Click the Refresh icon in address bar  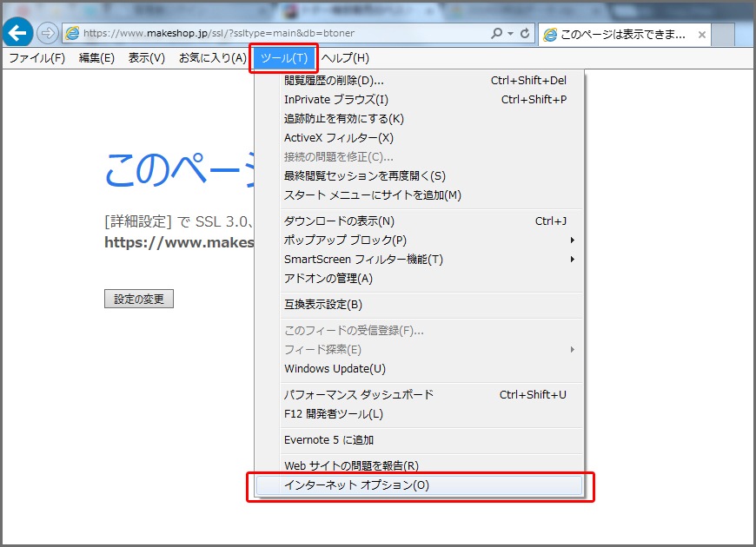[525, 34]
